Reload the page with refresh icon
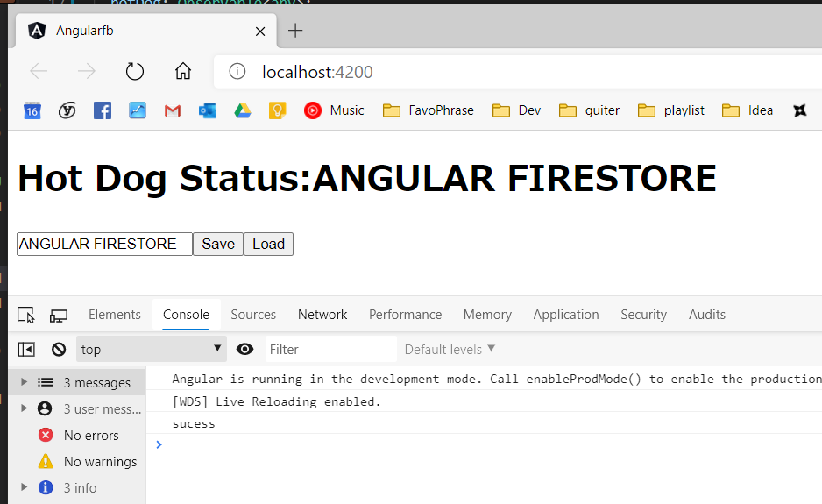822x504 pixels. click(134, 72)
